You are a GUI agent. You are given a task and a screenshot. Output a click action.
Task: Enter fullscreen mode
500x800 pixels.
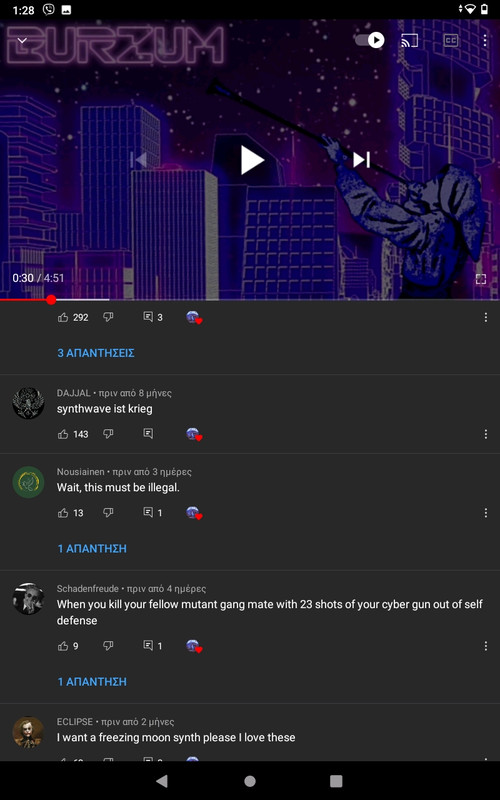[481, 279]
